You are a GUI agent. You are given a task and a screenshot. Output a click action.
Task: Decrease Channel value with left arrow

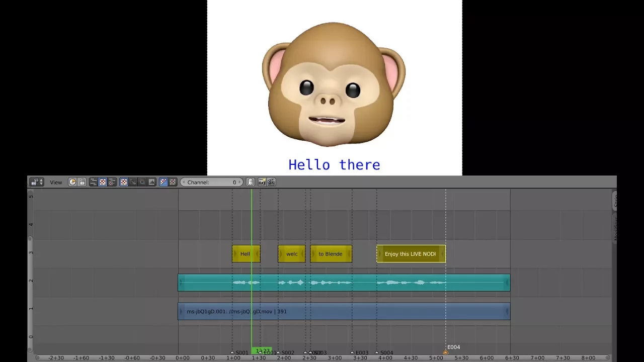click(x=183, y=182)
